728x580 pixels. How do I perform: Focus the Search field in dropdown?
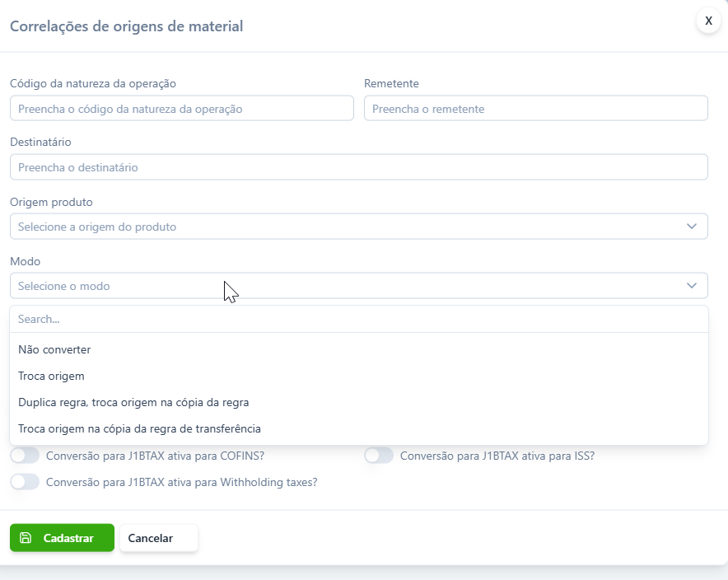[359, 319]
